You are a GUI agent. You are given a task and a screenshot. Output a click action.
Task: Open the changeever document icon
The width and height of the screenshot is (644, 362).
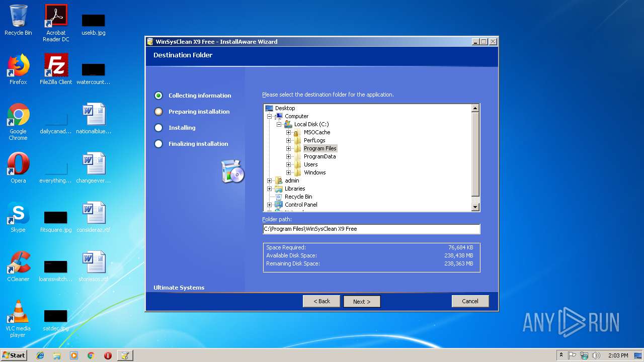[x=94, y=168]
